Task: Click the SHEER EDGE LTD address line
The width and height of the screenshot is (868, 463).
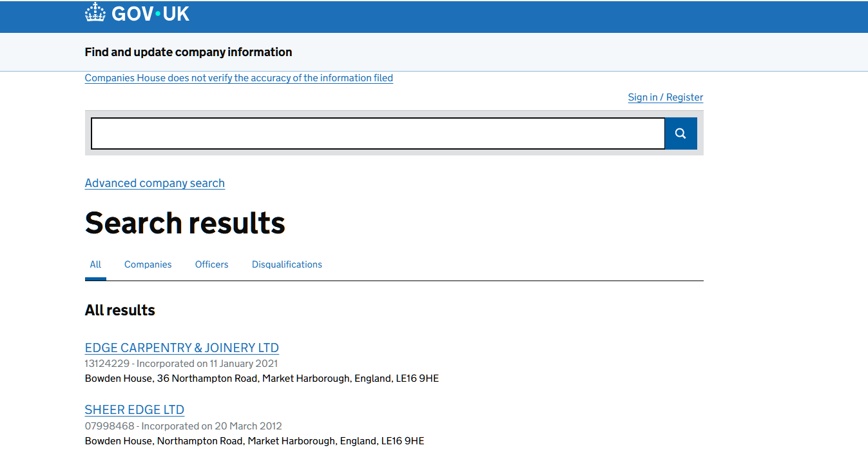Action: point(254,441)
